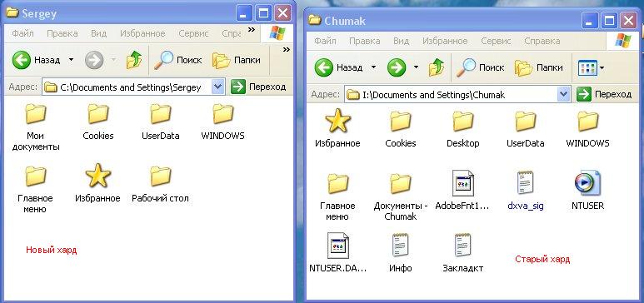
Task: Open address bar dropdown in Chumak window
Action: click(x=564, y=94)
